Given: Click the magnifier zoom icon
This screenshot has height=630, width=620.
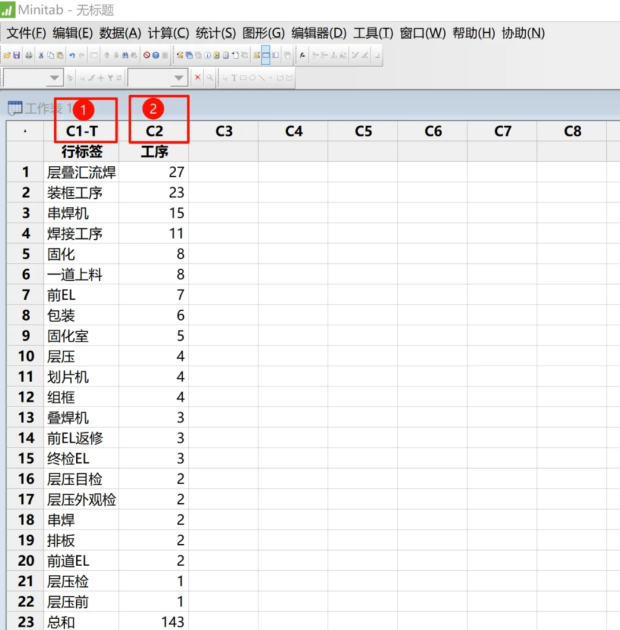Looking at the screenshot, I should (x=209, y=78).
